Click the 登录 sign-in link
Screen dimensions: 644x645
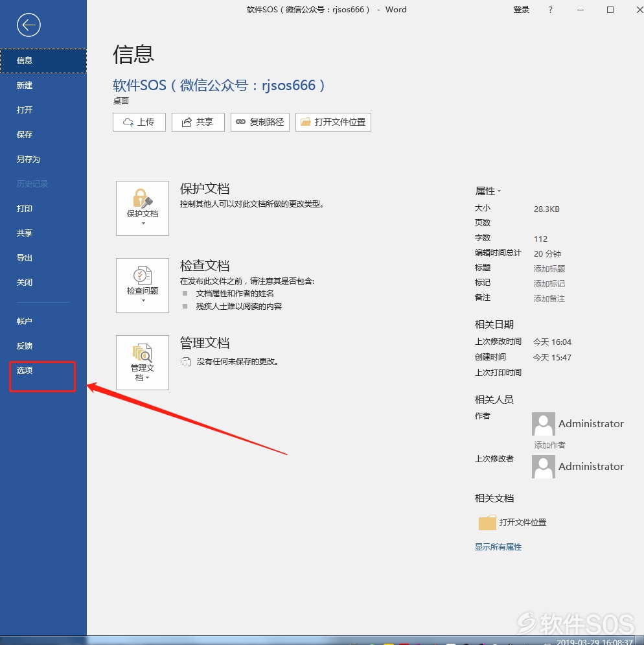(521, 10)
